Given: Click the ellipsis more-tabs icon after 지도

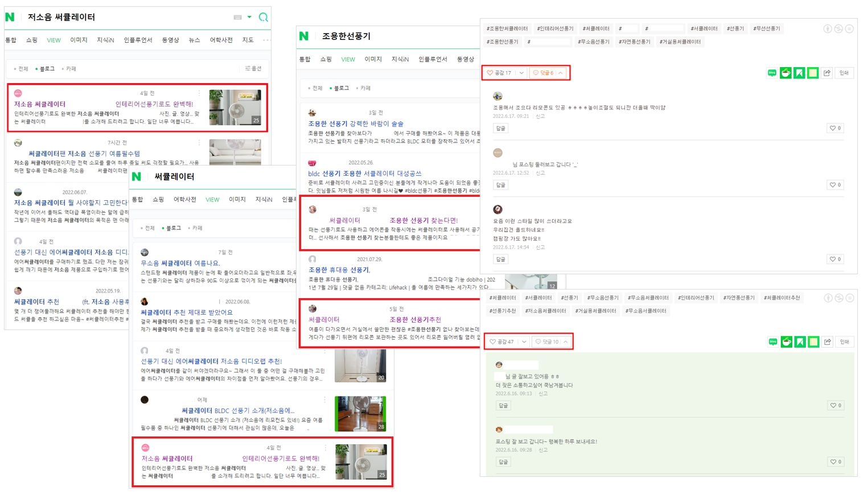Looking at the screenshot, I should point(265,40).
